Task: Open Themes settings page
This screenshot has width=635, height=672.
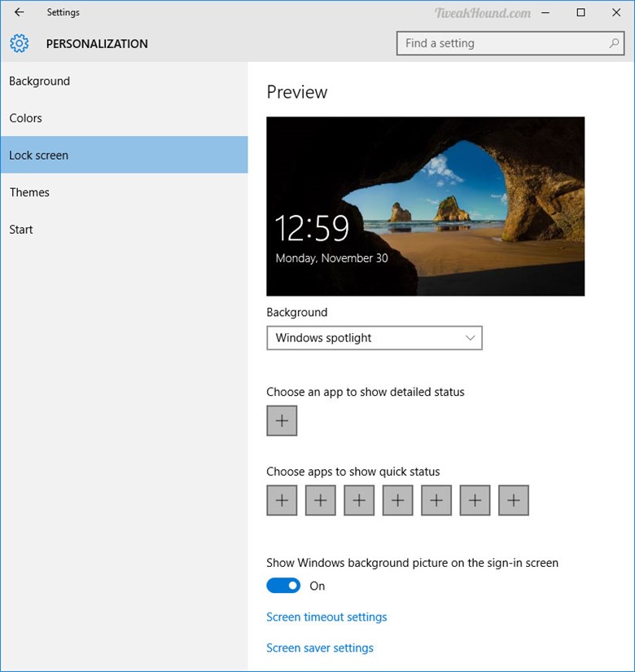Action: point(124,192)
